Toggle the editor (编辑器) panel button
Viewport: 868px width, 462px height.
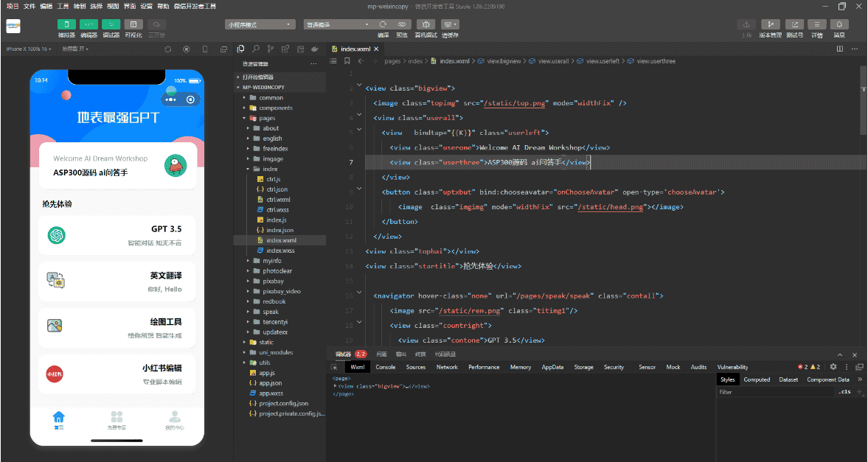pyautogui.click(x=88, y=24)
